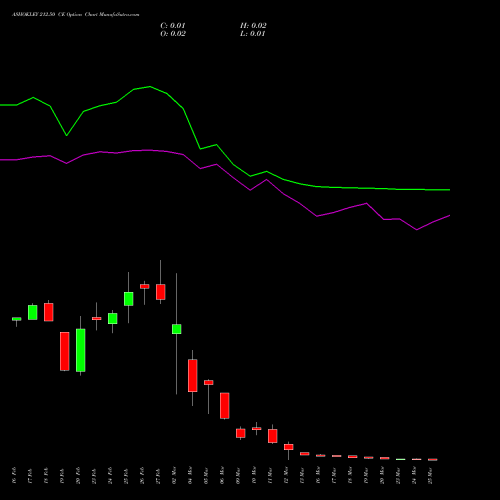Viewport: 500px width, 500px height.
Task: Select the '20 Feb' date label on axis
Action: (x=78, y=475)
